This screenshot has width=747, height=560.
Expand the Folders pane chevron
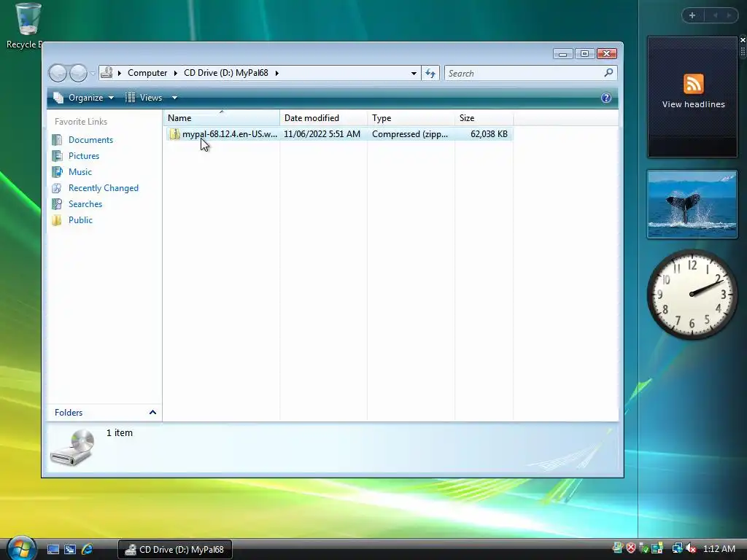click(x=152, y=413)
